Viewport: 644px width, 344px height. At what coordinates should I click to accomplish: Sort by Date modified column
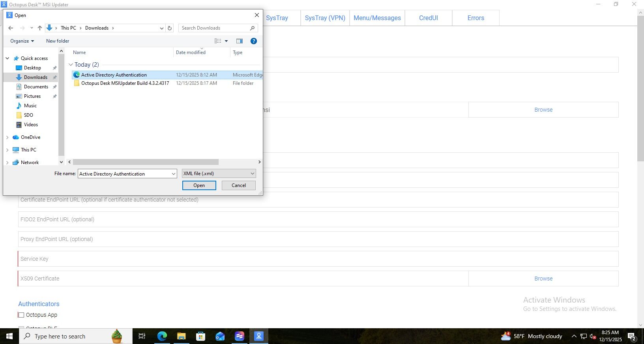click(x=191, y=52)
